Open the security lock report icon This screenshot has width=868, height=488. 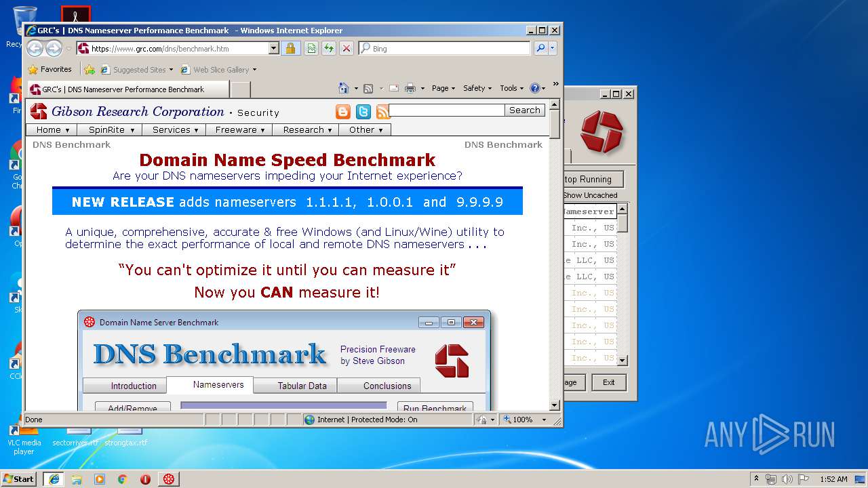point(290,48)
